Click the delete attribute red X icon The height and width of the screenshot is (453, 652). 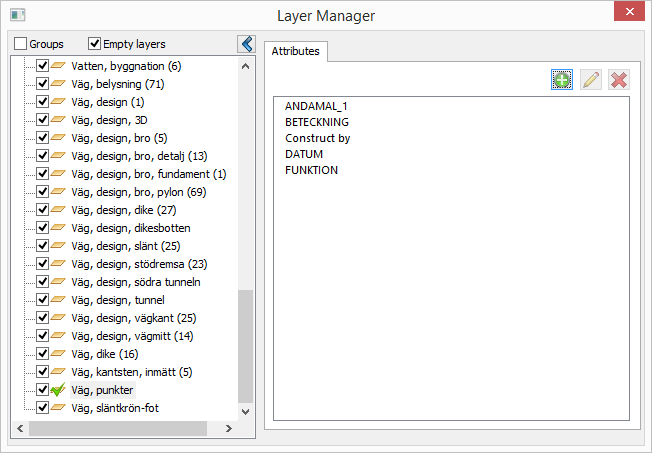coord(619,80)
